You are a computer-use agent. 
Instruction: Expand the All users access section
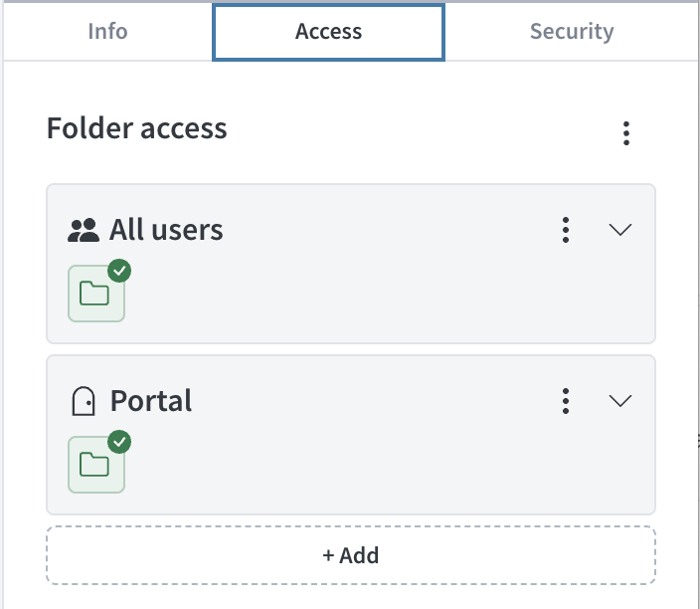pos(620,230)
